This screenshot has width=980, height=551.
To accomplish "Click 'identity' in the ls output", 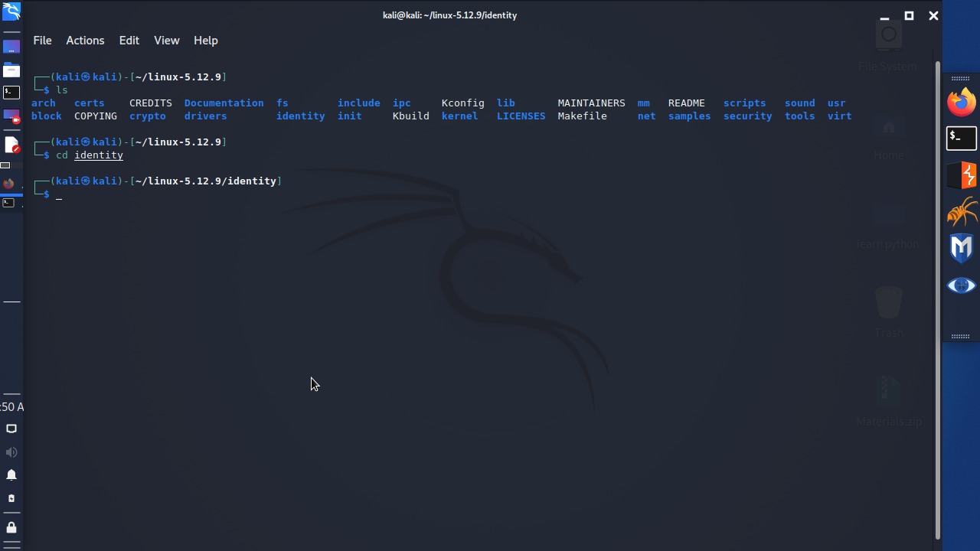I will pos(301,116).
